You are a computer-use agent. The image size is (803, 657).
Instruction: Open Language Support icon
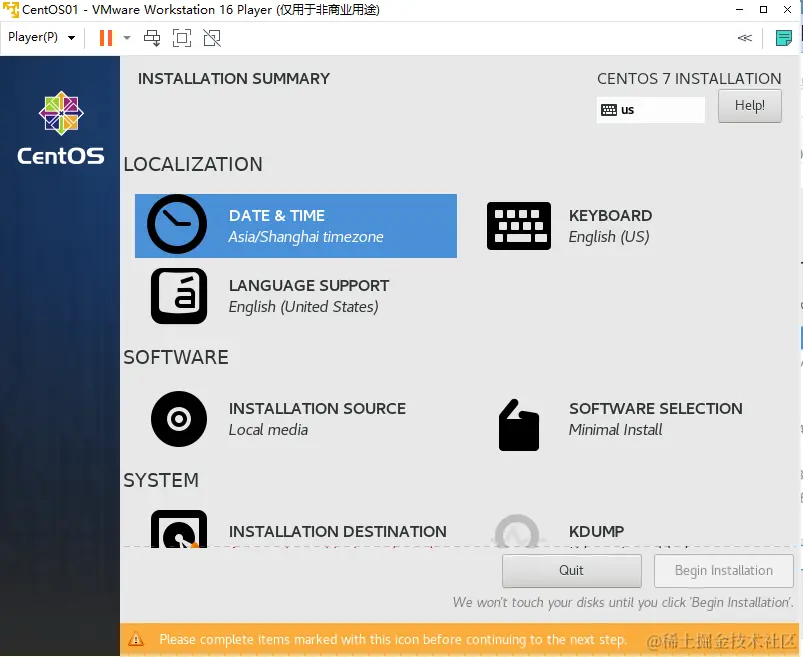coord(179,296)
